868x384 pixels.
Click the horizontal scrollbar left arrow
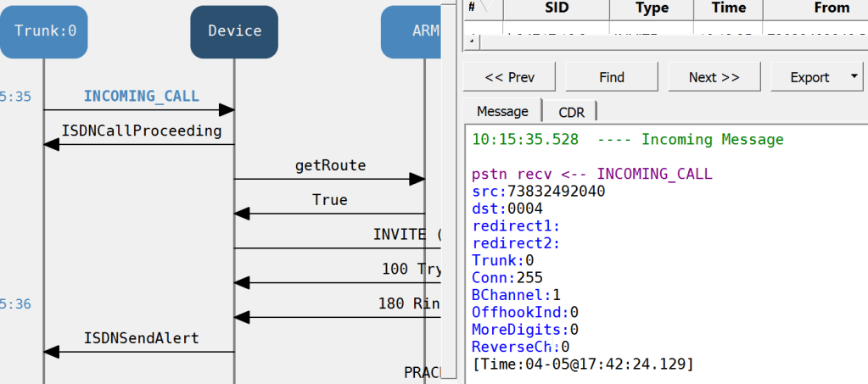coord(470,40)
